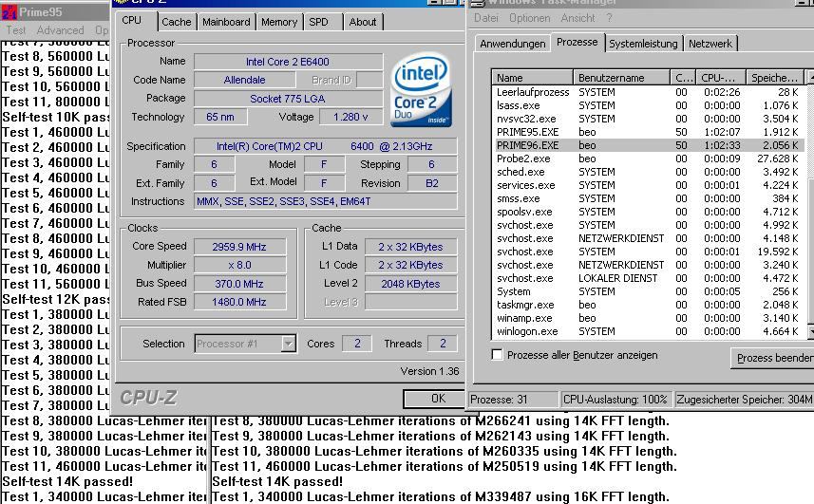The width and height of the screenshot is (814, 504).
Task: Click the Rated FSB value 1480.0 MHz
Action: pyautogui.click(x=240, y=302)
